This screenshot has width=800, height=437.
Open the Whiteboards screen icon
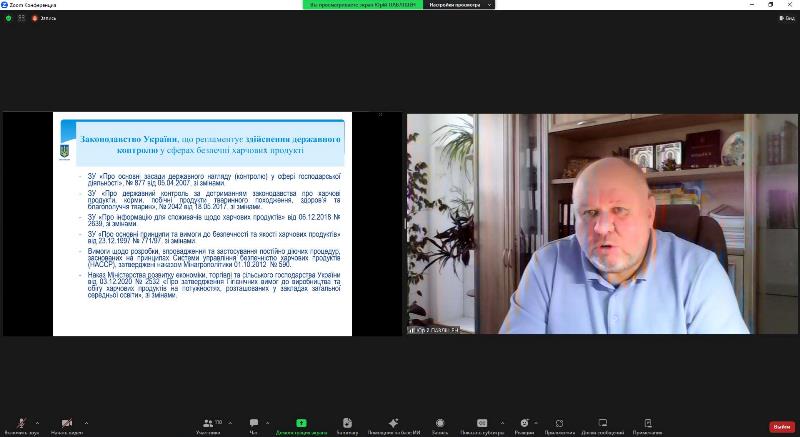(603, 423)
